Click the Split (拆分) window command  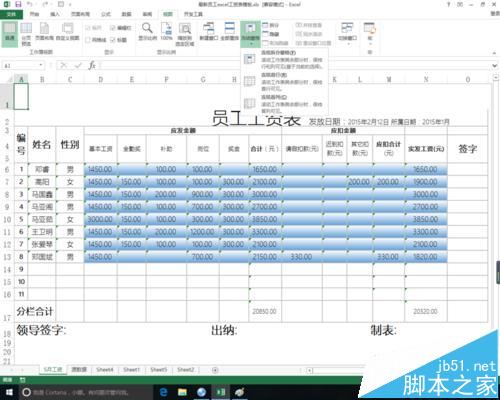(x=271, y=25)
